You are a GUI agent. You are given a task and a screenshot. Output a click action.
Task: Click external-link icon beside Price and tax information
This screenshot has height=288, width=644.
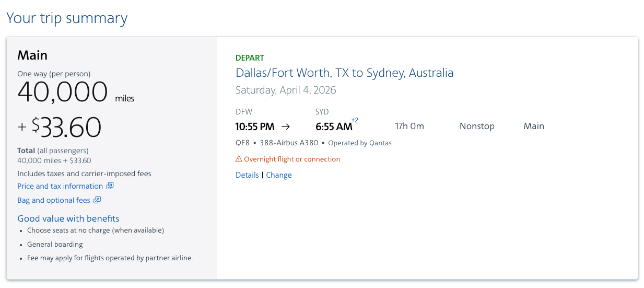(x=110, y=186)
